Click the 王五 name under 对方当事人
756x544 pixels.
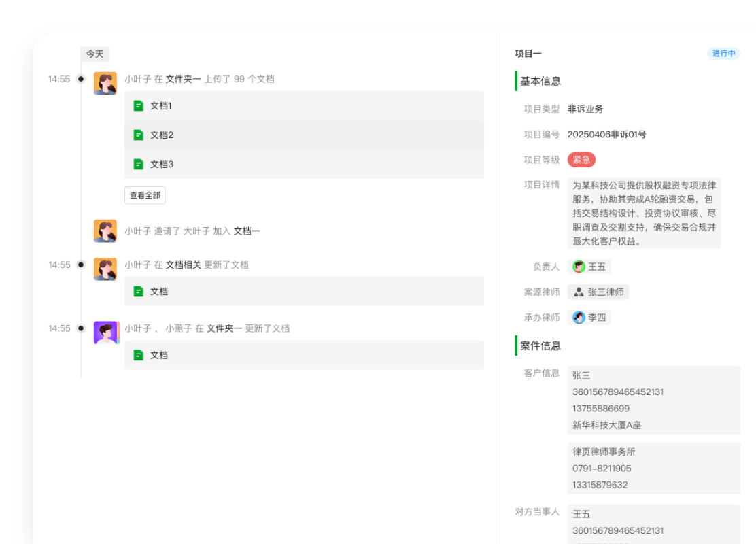tap(581, 514)
